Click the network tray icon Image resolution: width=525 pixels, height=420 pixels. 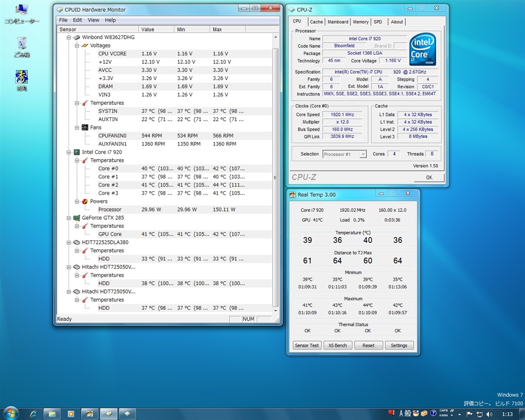coord(479,414)
